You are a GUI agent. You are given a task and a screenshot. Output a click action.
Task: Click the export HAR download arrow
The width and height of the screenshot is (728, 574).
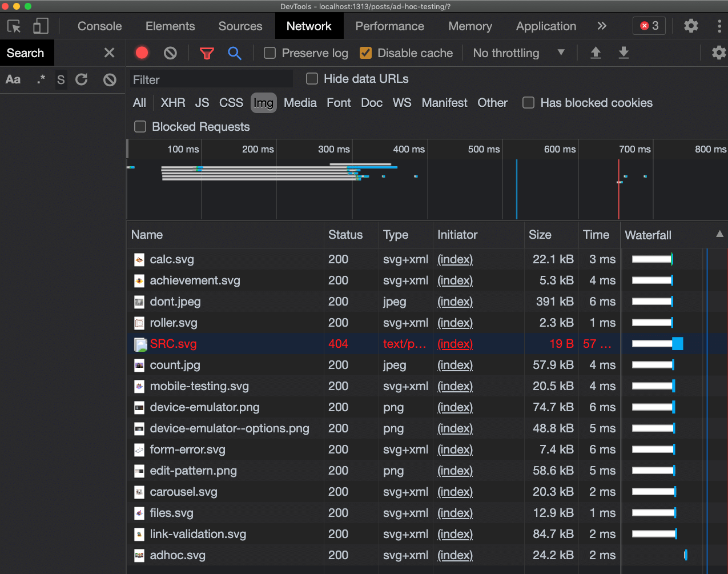click(624, 53)
